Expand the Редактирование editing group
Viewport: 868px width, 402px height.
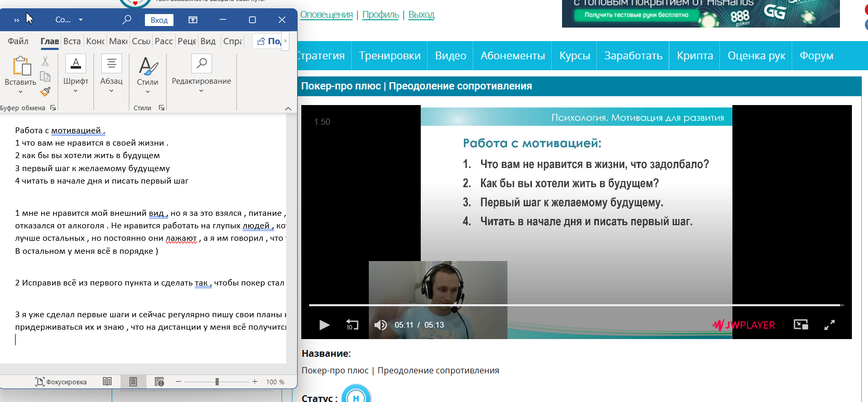point(202,74)
